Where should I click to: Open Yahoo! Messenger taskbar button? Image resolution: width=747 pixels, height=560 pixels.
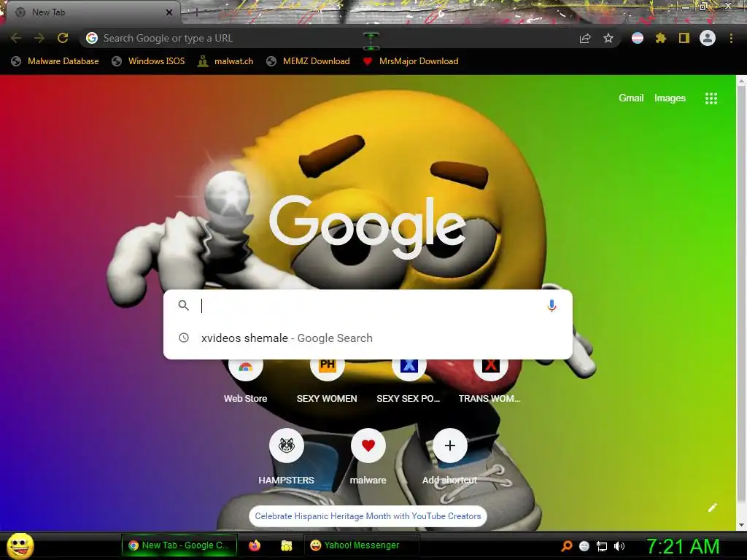point(362,545)
